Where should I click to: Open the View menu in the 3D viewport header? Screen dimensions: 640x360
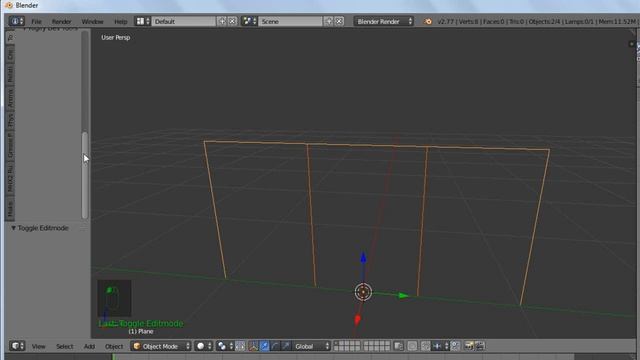pyautogui.click(x=38, y=346)
